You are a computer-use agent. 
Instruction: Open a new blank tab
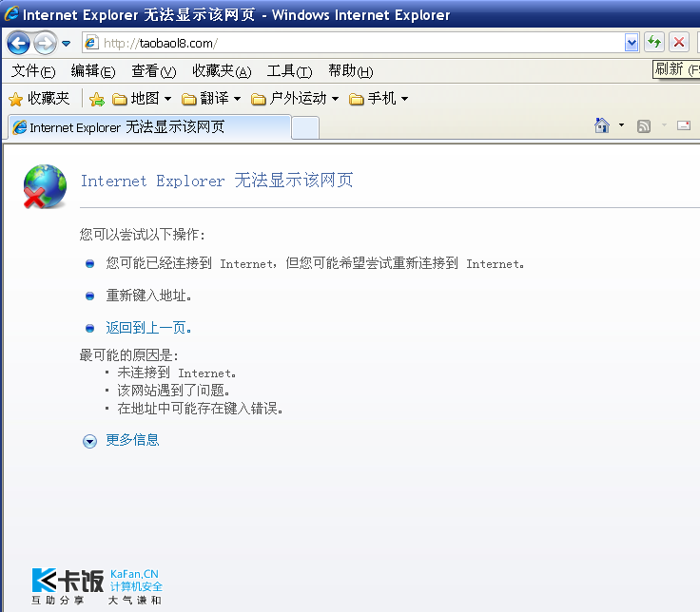pyautogui.click(x=305, y=128)
